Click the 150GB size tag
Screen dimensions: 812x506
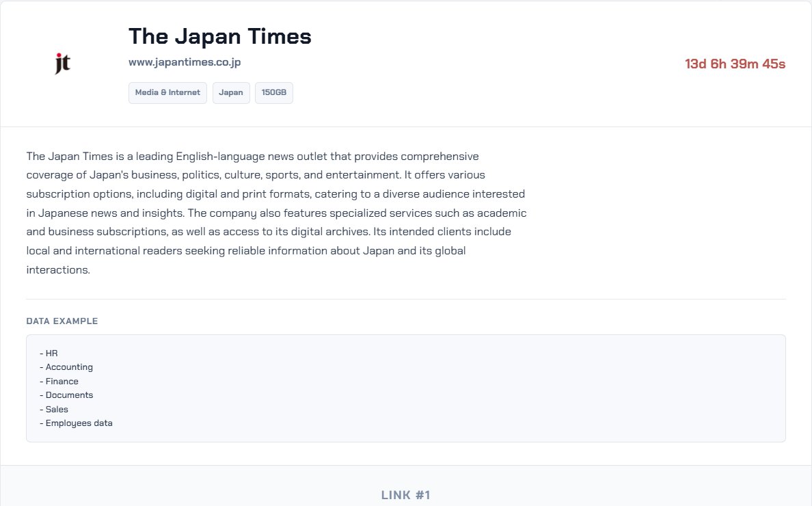(274, 93)
